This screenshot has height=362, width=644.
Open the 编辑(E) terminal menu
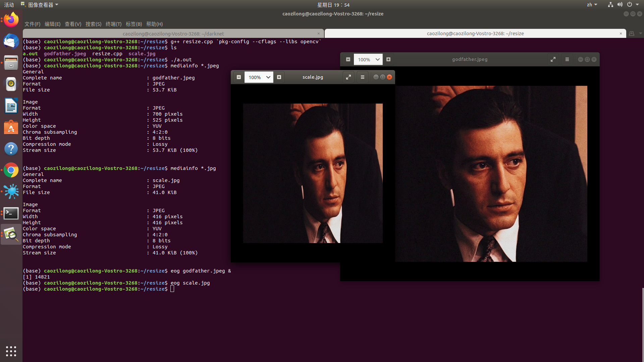(52, 24)
